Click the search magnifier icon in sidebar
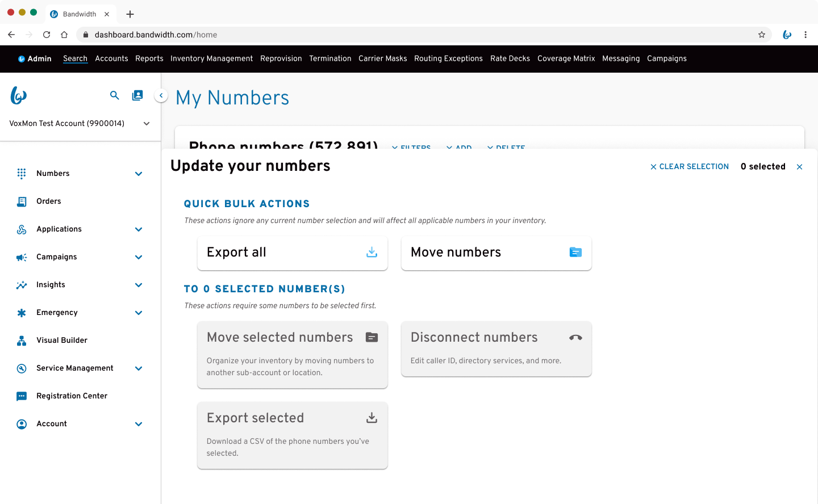818x504 pixels. (x=115, y=95)
